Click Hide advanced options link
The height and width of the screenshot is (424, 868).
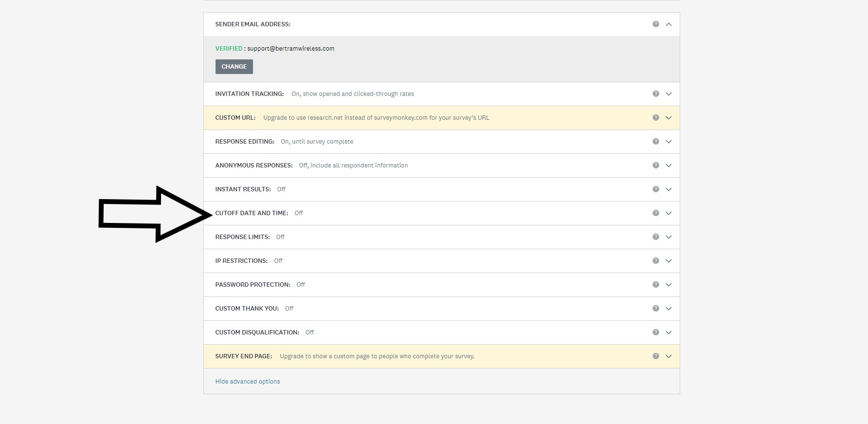pos(247,382)
